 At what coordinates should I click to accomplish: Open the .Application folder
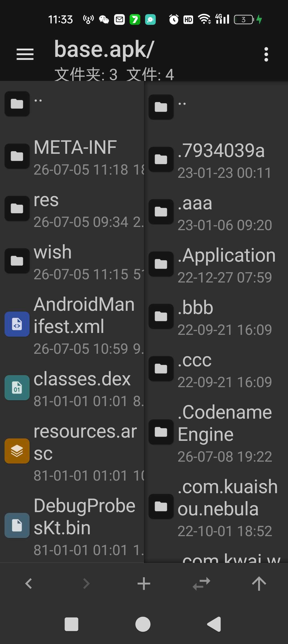click(x=216, y=265)
